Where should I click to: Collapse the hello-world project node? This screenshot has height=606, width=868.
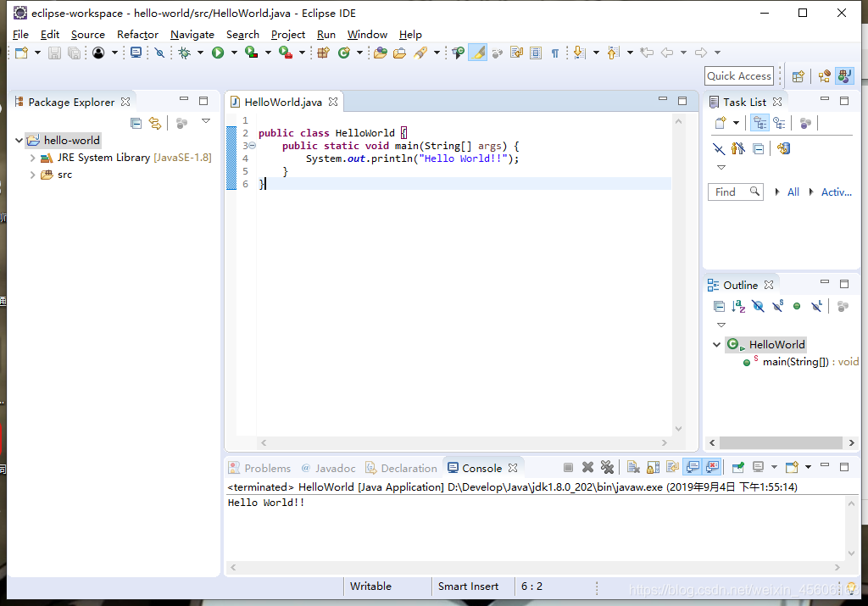click(x=19, y=141)
